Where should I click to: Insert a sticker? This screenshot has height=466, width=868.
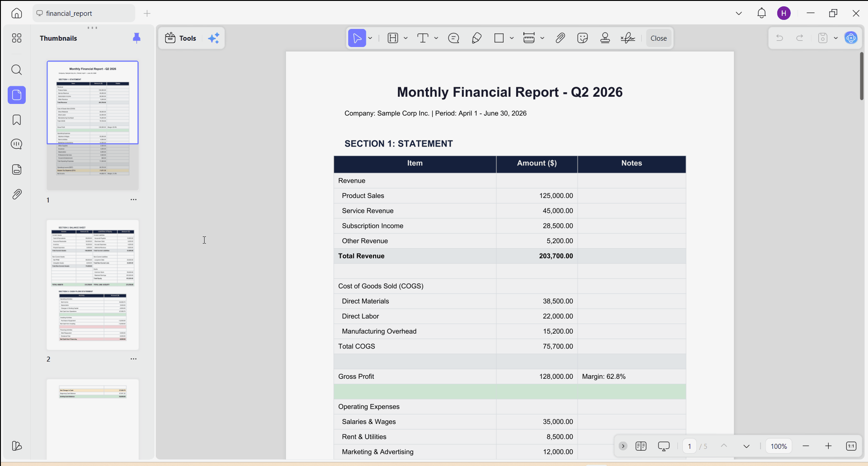pos(583,38)
